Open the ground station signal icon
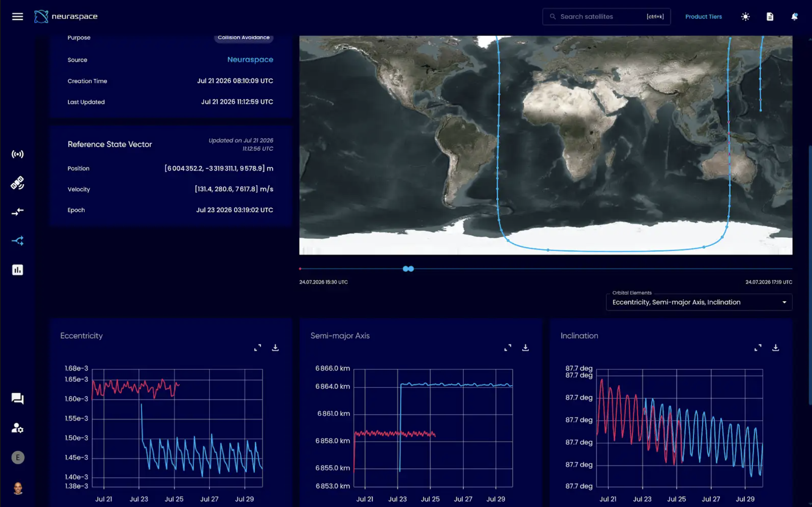 (17, 154)
